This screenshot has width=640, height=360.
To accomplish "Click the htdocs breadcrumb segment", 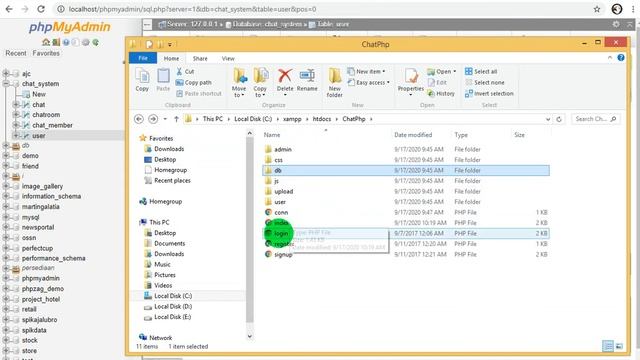I will pos(322,119).
